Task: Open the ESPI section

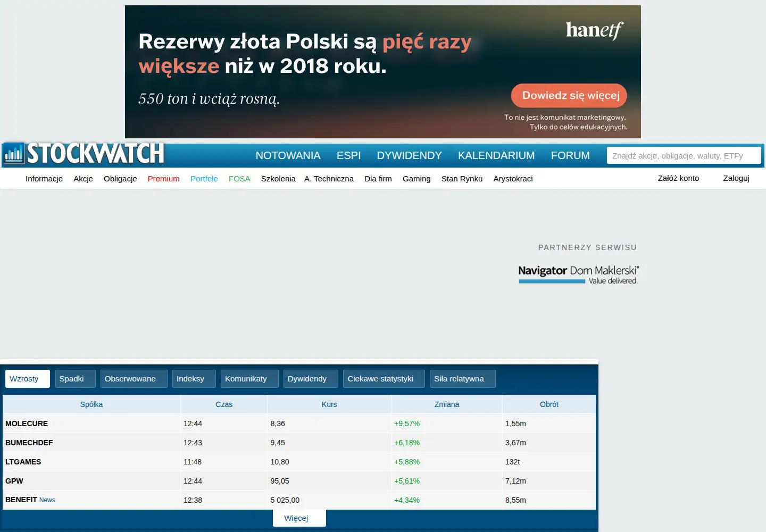Action: coord(348,155)
